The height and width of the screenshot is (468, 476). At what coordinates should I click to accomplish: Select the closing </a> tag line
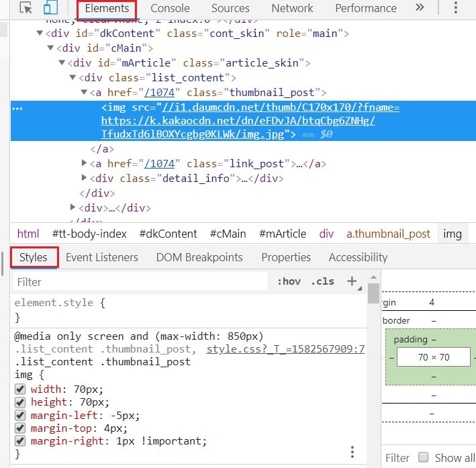pos(102,149)
